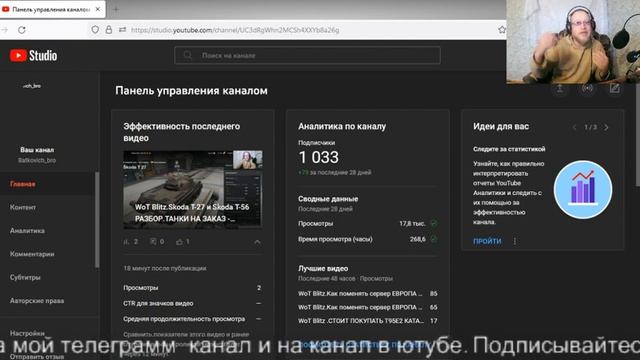Click CTR для значков видео row
Screen dimensions: 640x360
pos(192,303)
